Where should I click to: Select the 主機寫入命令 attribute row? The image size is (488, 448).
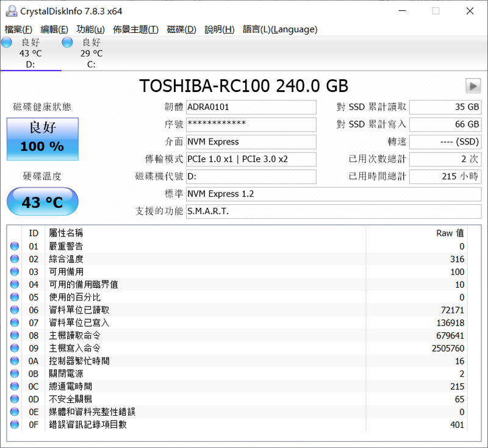[x=244, y=348]
